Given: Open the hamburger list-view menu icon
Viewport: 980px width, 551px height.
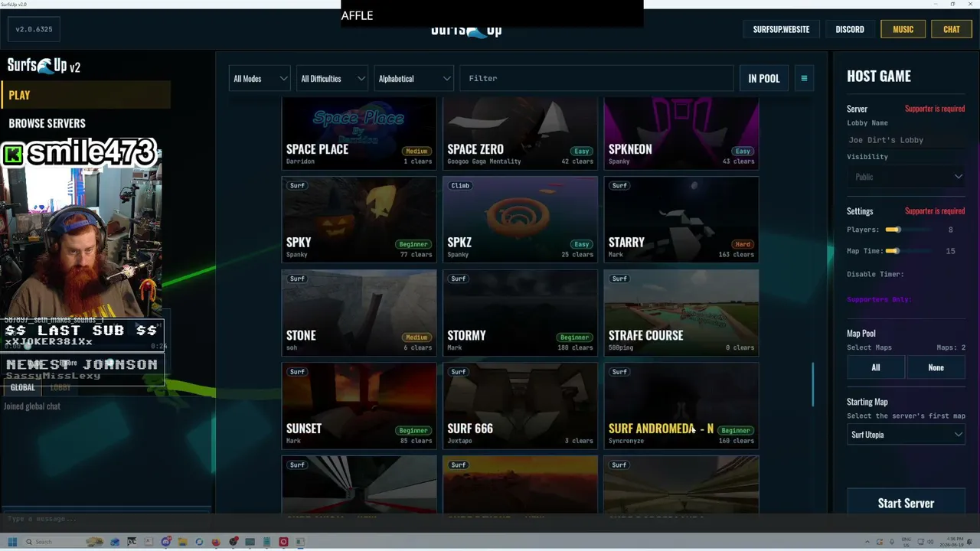Looking at the screenshot, I should [804, 78].
